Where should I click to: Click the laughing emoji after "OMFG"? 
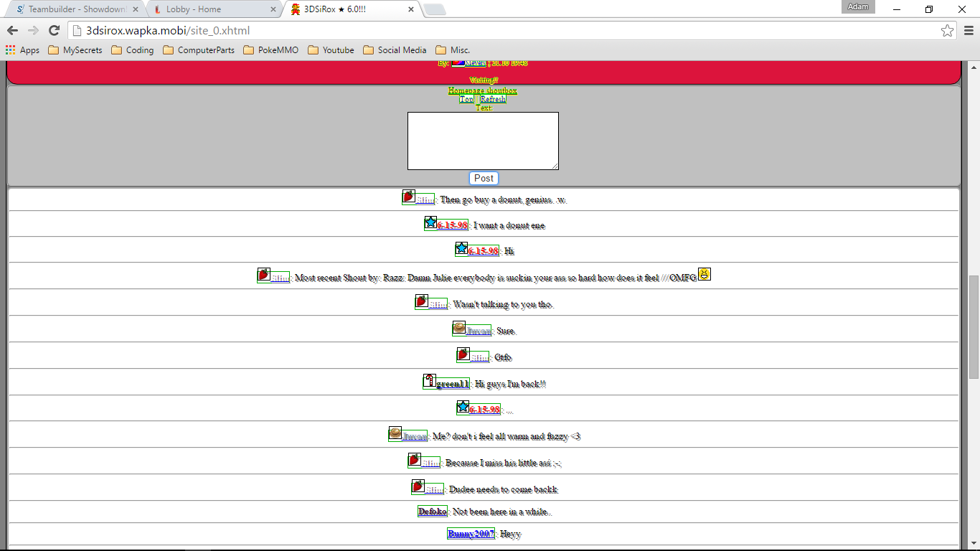click(x=705, y=274)
